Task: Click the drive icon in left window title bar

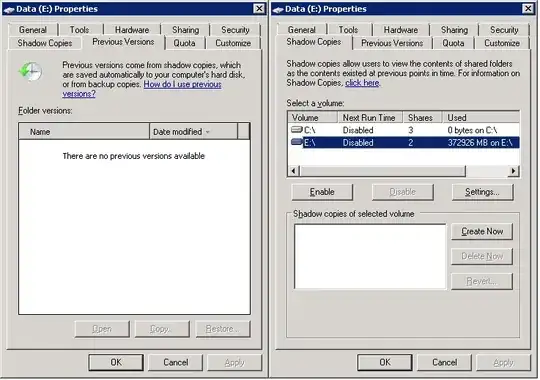Action: [x=9, y=9]
